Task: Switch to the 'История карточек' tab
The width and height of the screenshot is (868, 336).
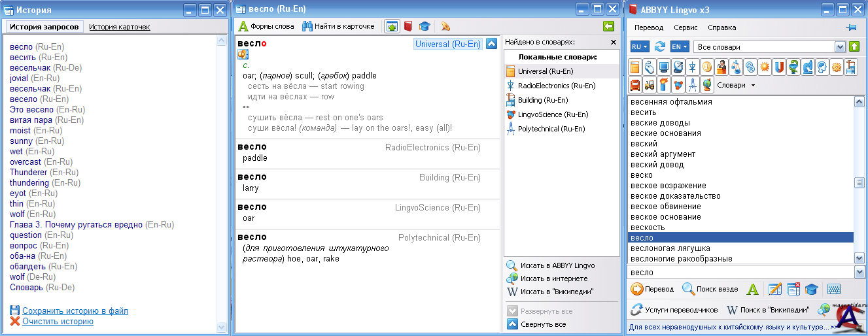Action: (119, 27)
